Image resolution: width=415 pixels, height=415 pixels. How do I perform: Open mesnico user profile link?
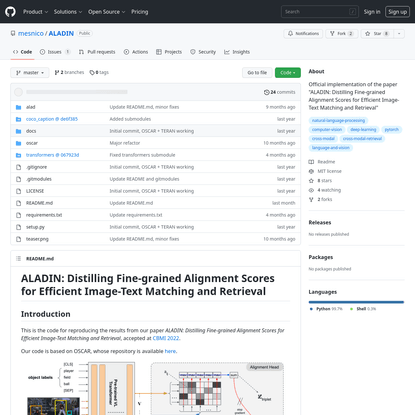coord(31,33)
